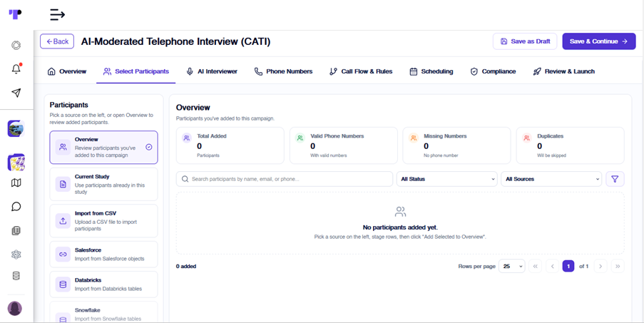Screen dimensions: 644x323
Task: Select the Overview source card
Action: coord(103,148)
